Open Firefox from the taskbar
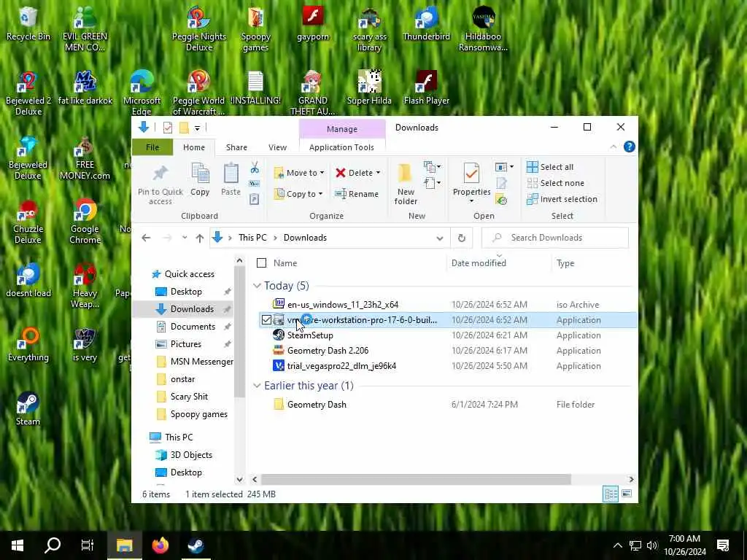The height and width of the screenshot is (560, 747). coord(160,545)
